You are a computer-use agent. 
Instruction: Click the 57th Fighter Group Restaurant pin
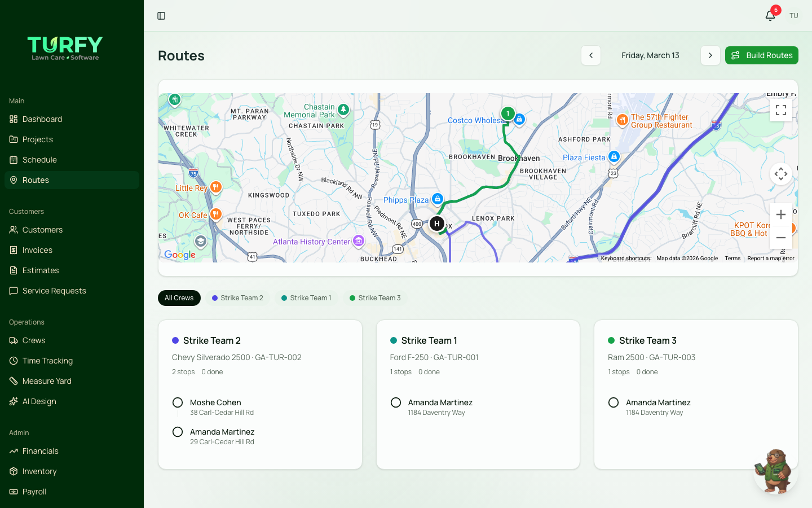(x=623, y=119)
